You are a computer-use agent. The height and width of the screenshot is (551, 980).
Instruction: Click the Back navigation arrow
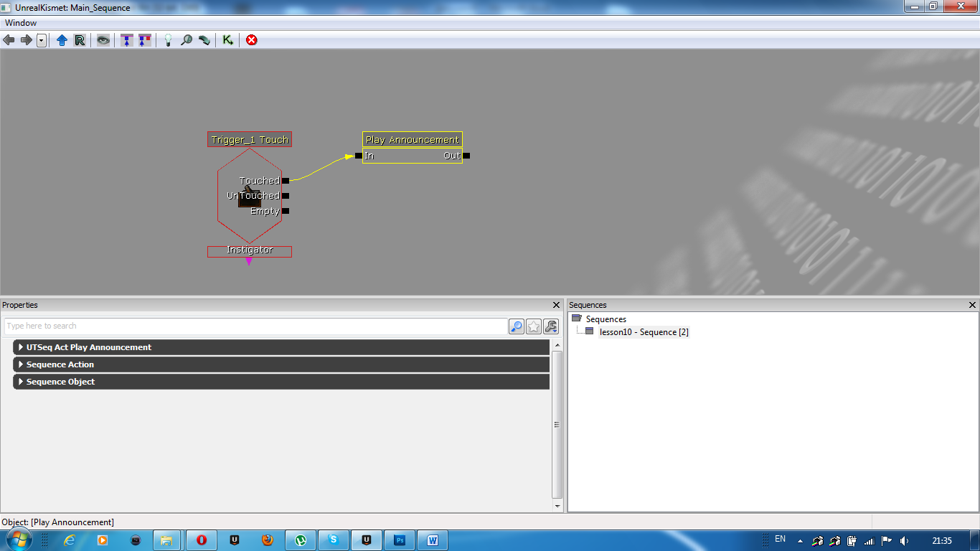coord(9,40)
